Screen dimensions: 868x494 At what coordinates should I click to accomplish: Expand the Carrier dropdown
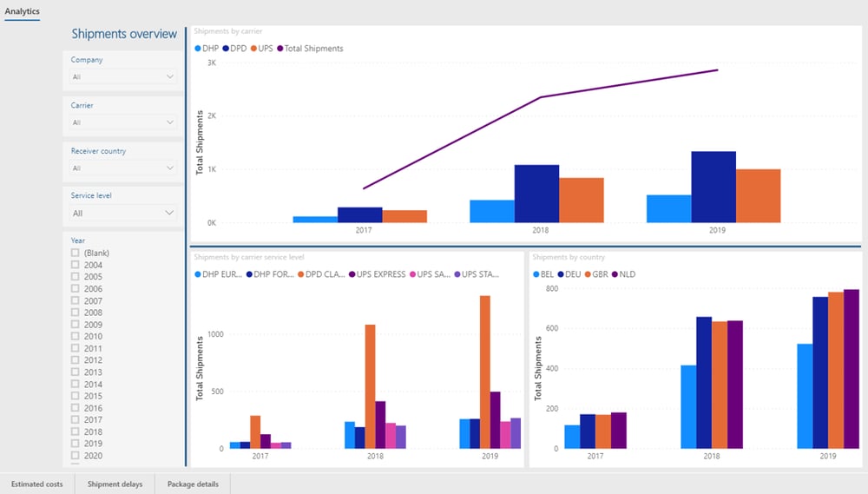tap(123, 122)
